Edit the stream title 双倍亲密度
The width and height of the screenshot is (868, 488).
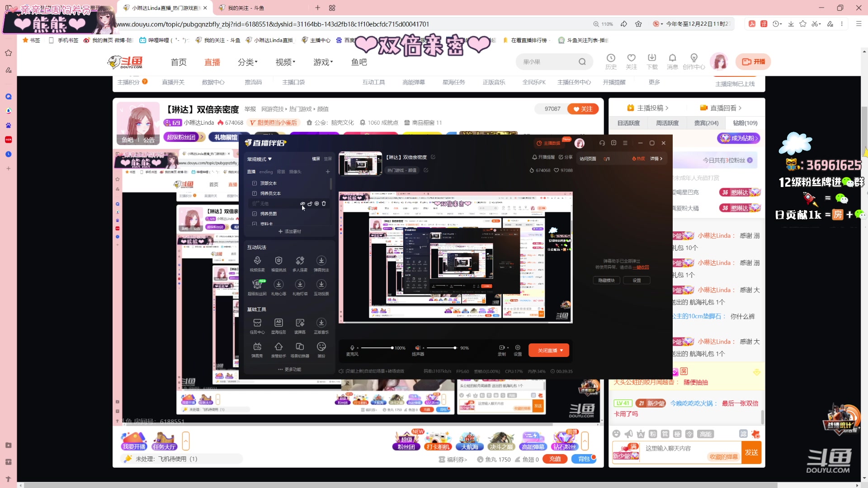tap(433, 157)
